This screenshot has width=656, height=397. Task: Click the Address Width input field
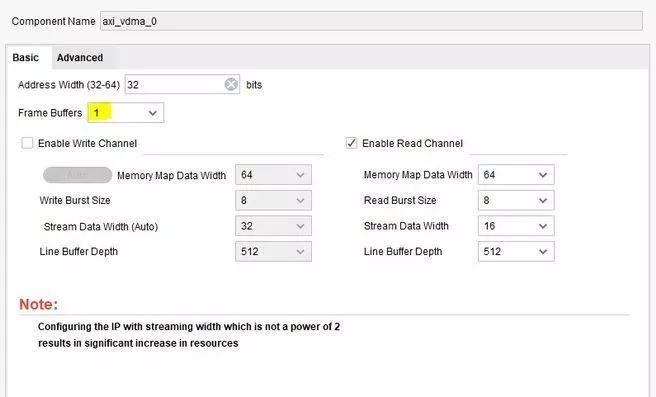(182, 85)
